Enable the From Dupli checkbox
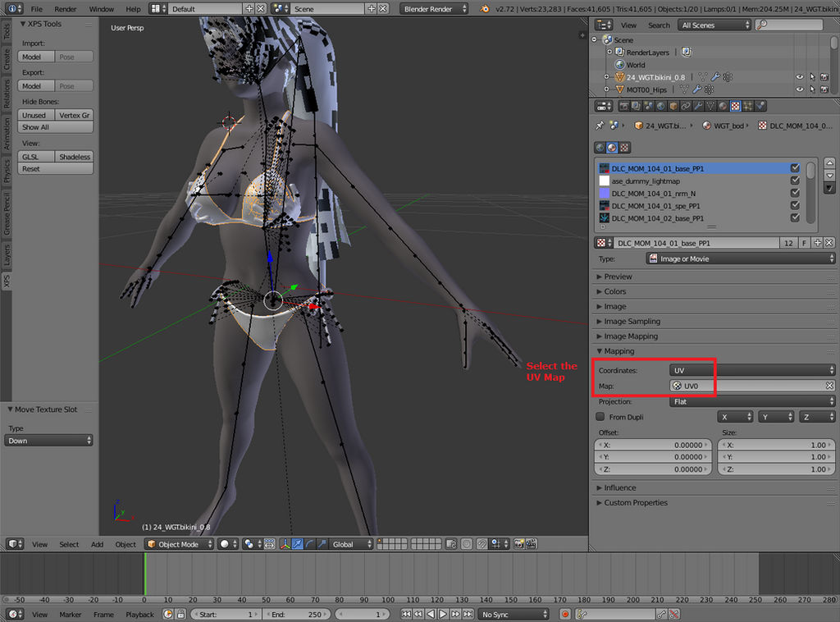Image resolution: width=840 pixels, height=622 pixels. (600, 417)
